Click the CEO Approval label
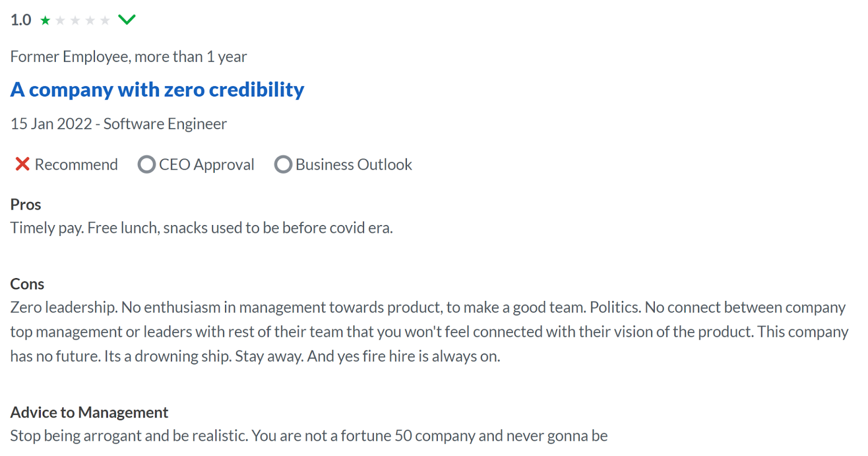Image resolution: width=868 pixels, height=456 pixels. pyautogui.click(x=207, y=164)
